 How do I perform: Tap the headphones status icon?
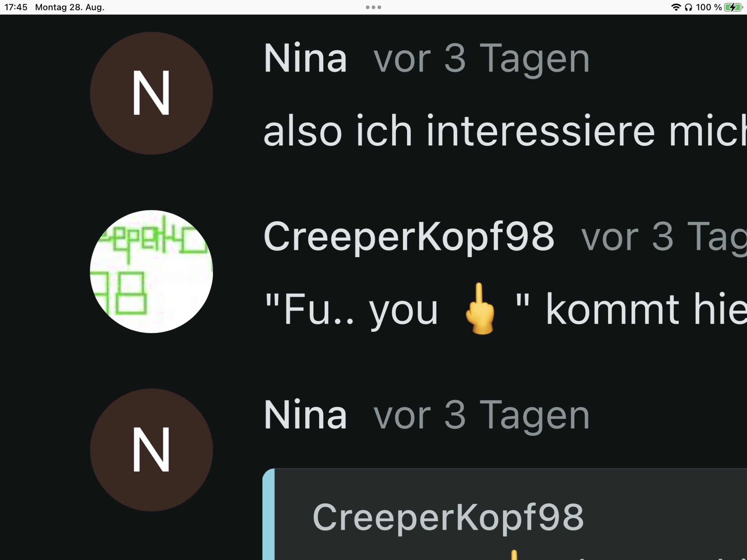click(689, 7)
